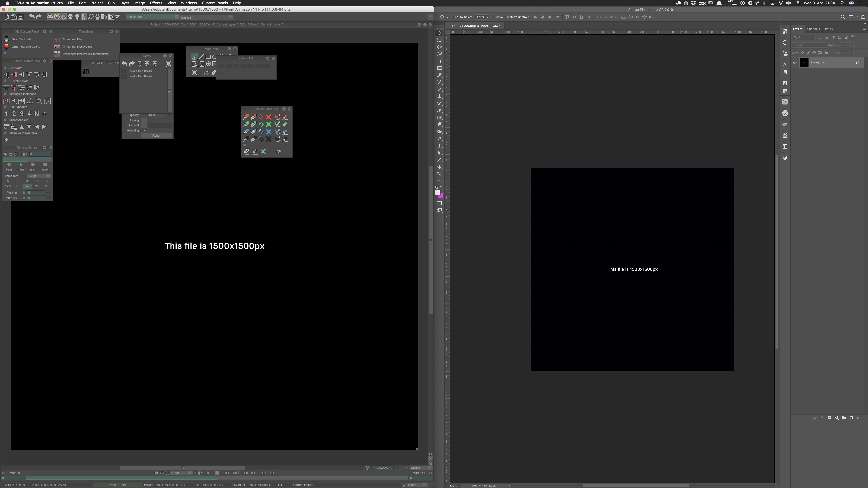Set exposure to 3 in Handy panel
Viewport: 868px width, 488px height.
click(x=22, y=114)
